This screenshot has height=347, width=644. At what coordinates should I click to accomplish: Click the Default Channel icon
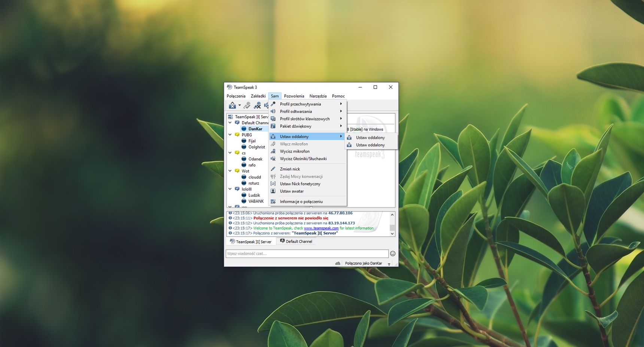pos(237,123)
